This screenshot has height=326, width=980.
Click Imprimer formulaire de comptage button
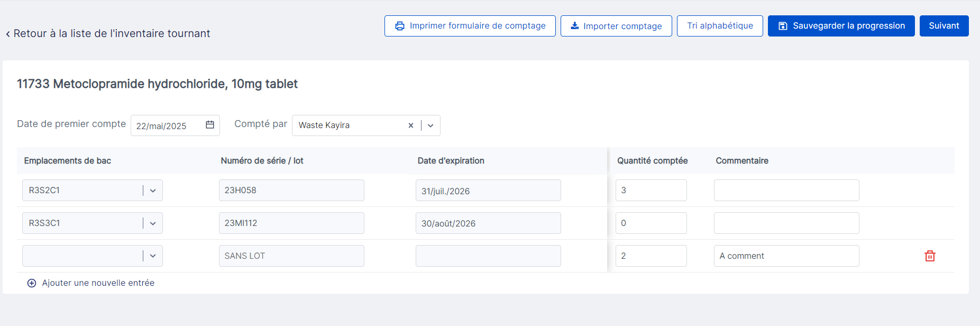point(470,26)
